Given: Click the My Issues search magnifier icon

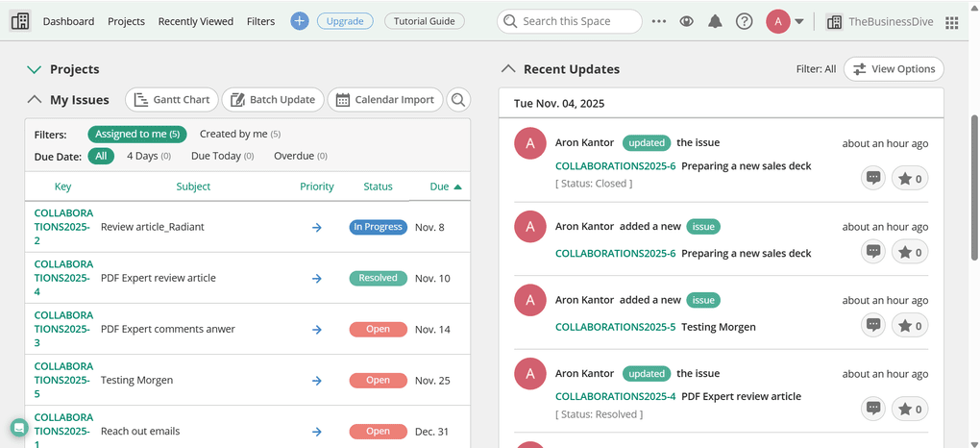Looking at the screenshot, I should tap(458, 99).
